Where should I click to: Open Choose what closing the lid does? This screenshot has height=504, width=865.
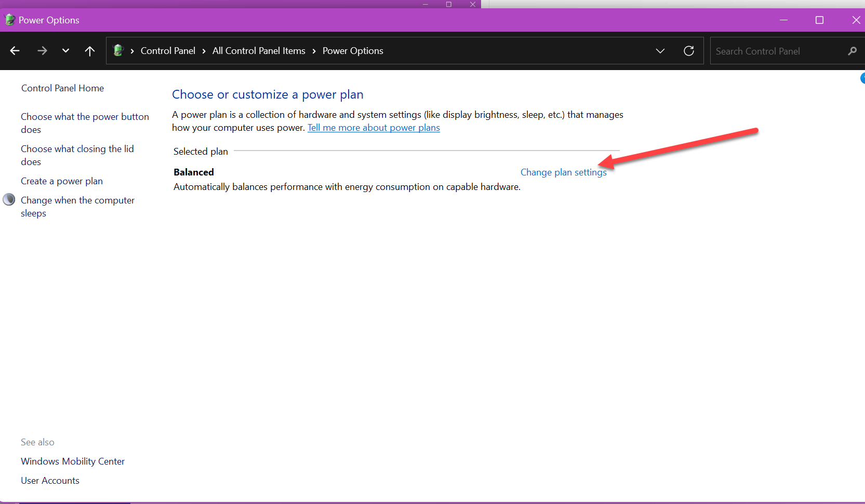pyautogui.click(x=77, y=155)
